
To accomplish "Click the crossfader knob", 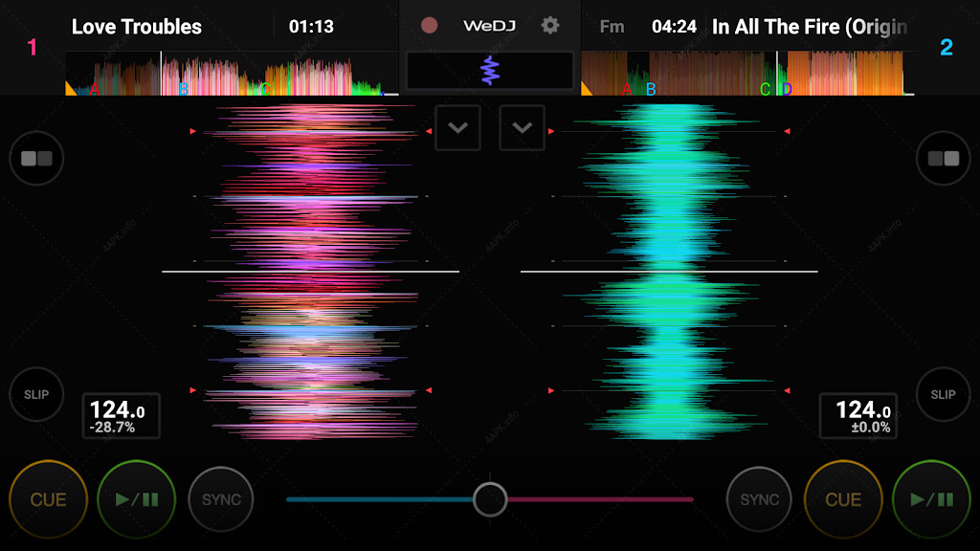I will (x=490, y=499).
